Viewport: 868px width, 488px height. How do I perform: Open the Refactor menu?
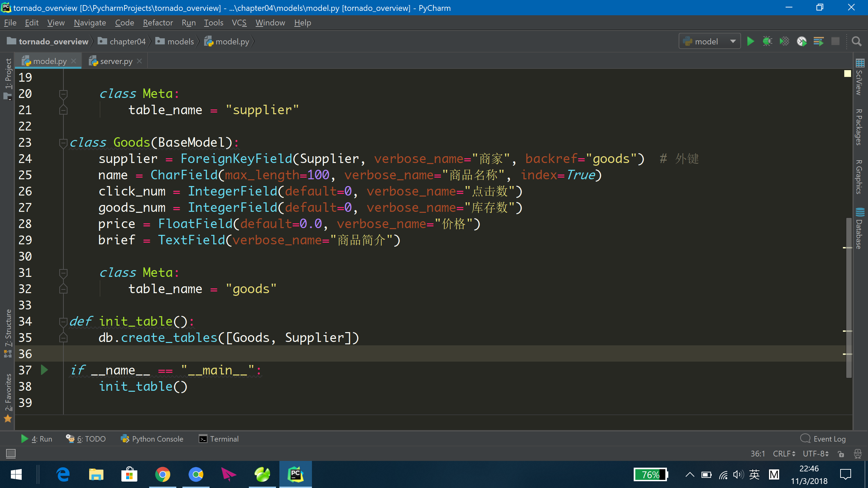(x=158, y=23)
